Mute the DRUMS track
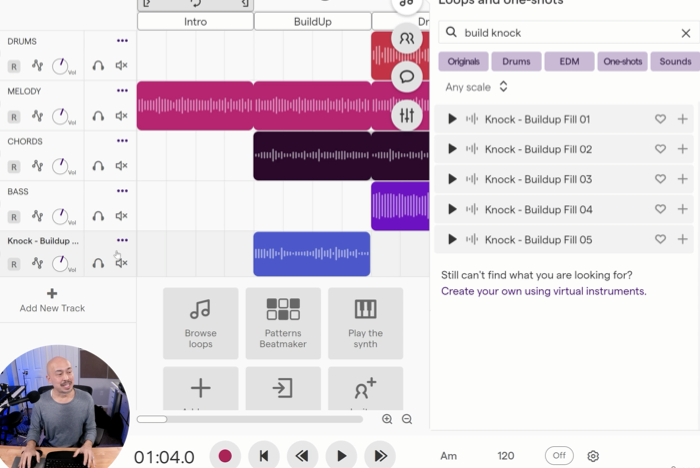The width and height of the screenshot is (700, 468). click(121, 65)
